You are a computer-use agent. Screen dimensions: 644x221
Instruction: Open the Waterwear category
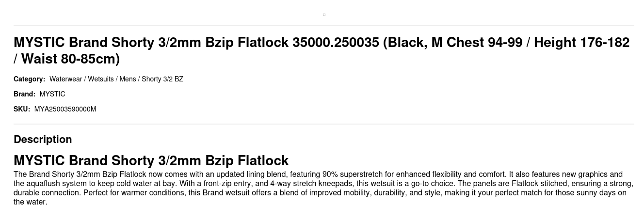coord(65,79)
